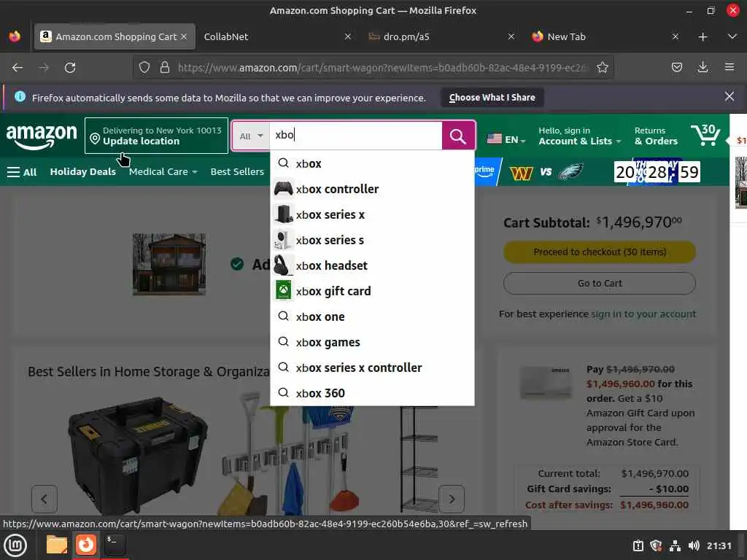This screenshot has height=560, width=747.
Task: Select xbox controller suggestion with gamepad icon
Action: click(372, 189)
